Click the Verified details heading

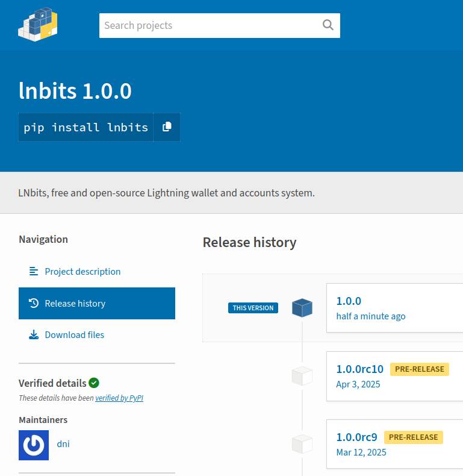click(52, 383)
